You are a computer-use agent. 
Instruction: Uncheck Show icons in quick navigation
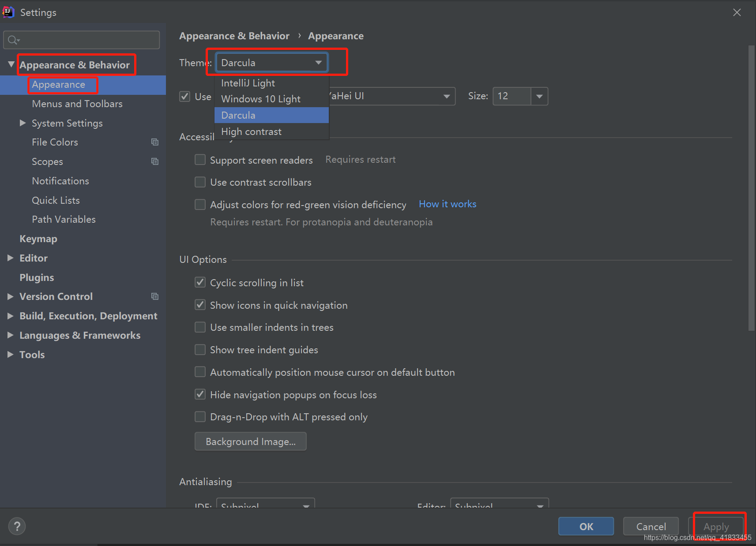(200, 305)
